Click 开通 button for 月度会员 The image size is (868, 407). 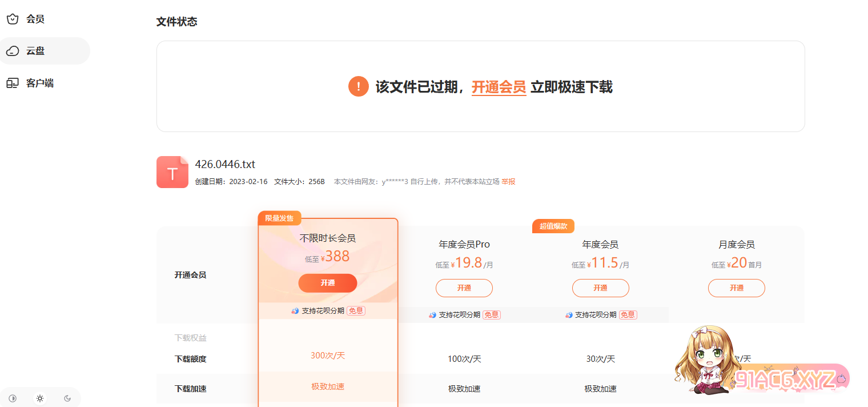pyautogui.click(x=736, y=288)
